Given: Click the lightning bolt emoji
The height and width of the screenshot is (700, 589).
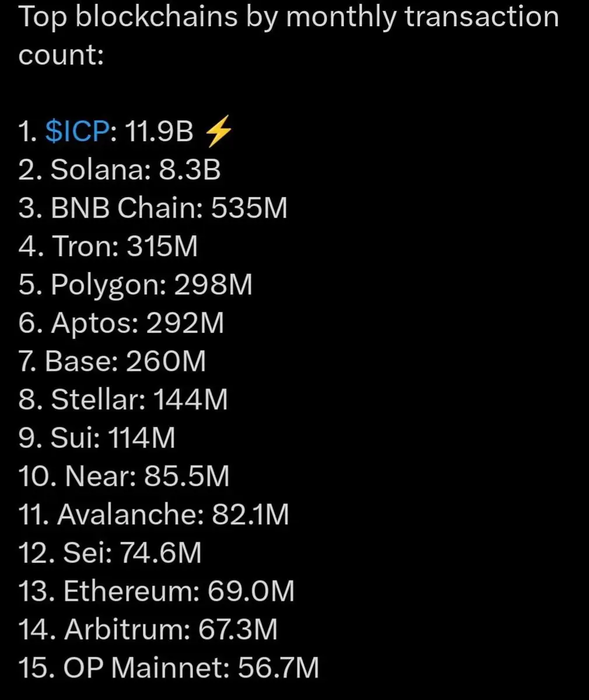Looking at the screenshot, I should point(219,133).
